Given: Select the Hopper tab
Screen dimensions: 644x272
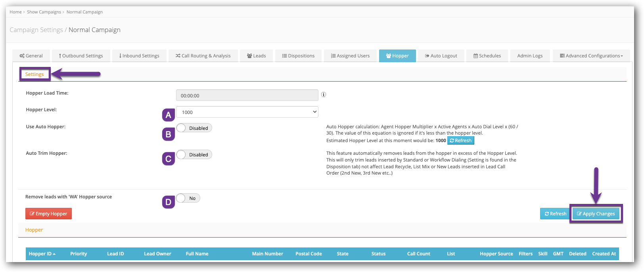Looking at the screenshot, I should [x=397, y=56].
